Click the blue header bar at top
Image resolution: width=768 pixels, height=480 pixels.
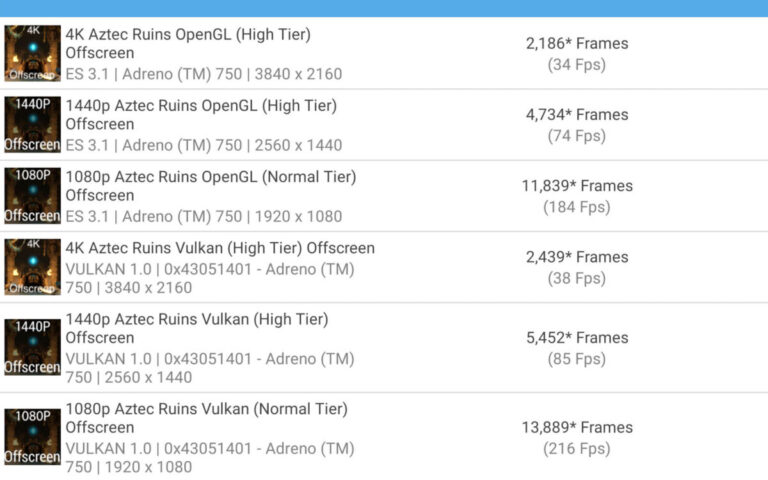384,8
